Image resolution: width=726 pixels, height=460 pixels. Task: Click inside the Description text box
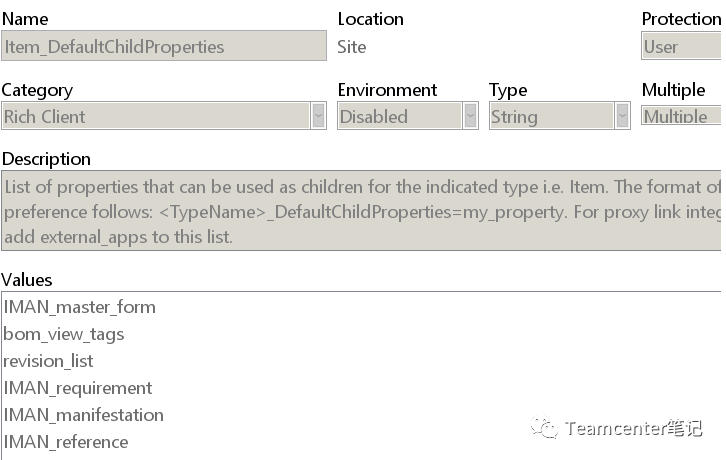(x=360, y=210)
